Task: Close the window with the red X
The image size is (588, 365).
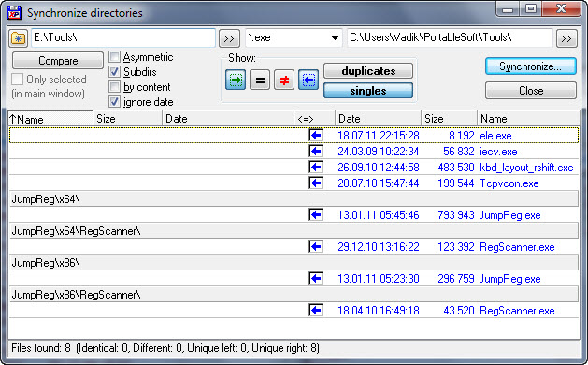Action: [x=561, y=9]
